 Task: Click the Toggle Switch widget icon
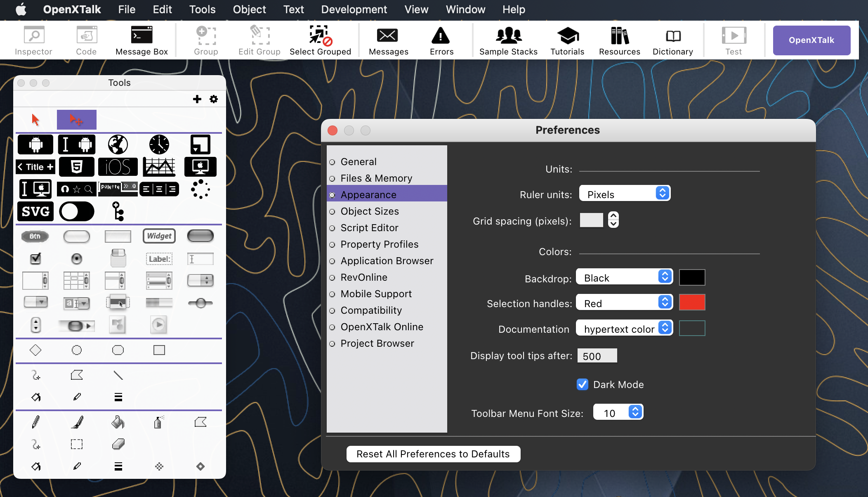76,211
